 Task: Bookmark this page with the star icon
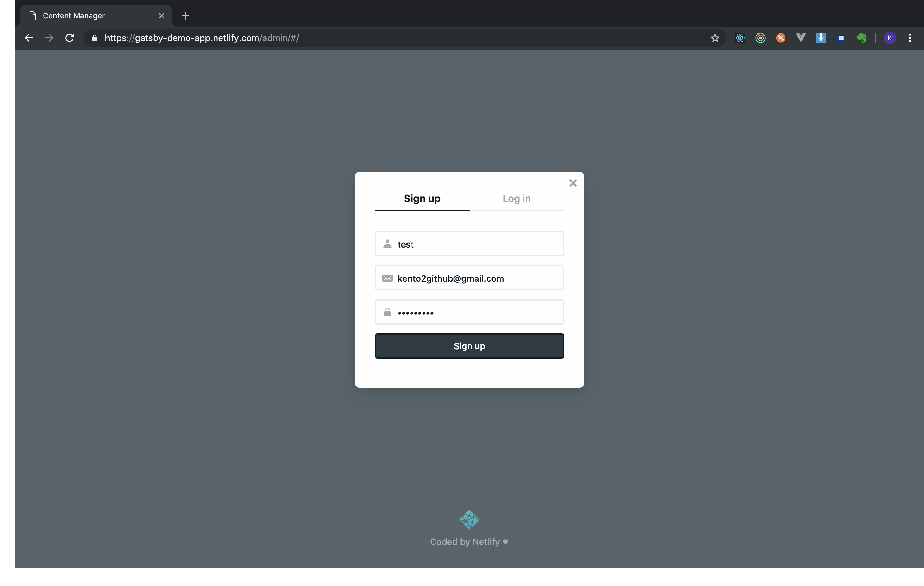pos(714,38)
